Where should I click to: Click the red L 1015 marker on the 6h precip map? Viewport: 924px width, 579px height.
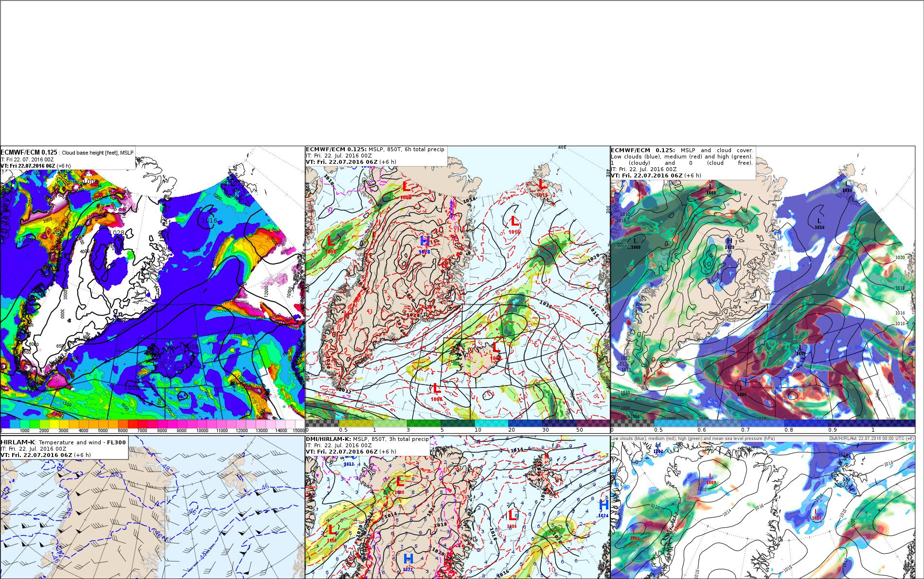point(543,187)
